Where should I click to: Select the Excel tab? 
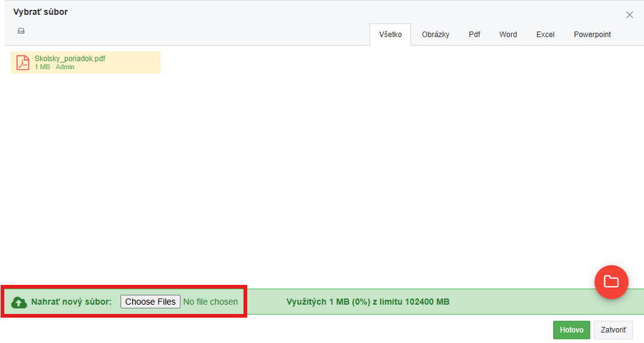pos(545,35)
